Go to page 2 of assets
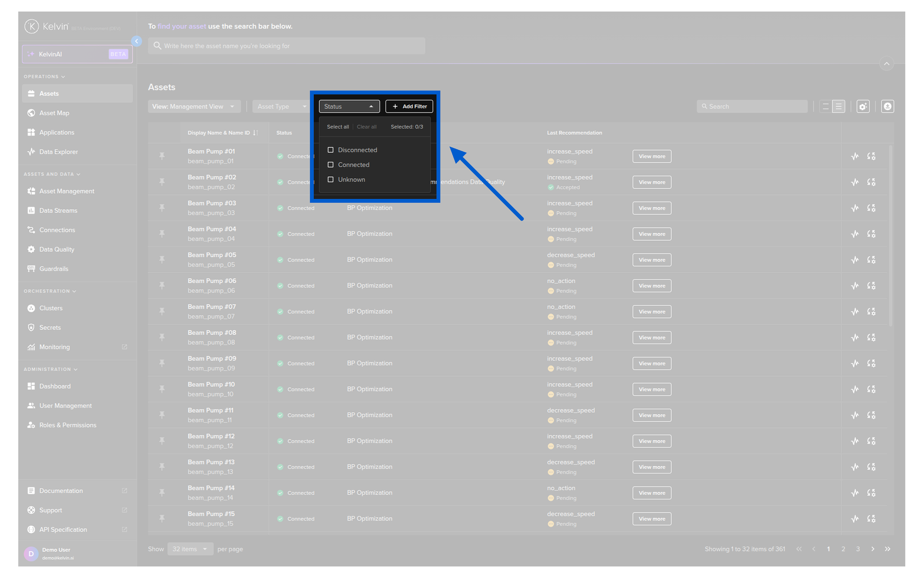The height and width of the screenshot is (578, 924). [x=843, y=549]
